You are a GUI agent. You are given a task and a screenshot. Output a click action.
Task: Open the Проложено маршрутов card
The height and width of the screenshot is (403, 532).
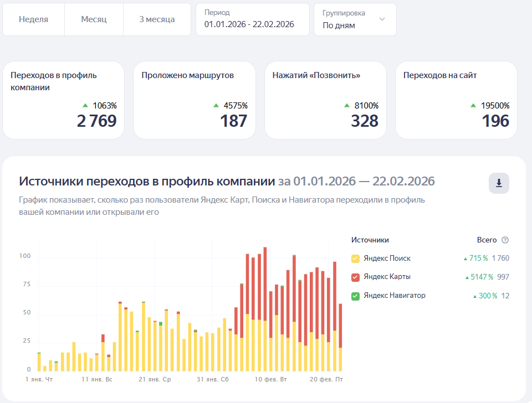tap(195, 100)
